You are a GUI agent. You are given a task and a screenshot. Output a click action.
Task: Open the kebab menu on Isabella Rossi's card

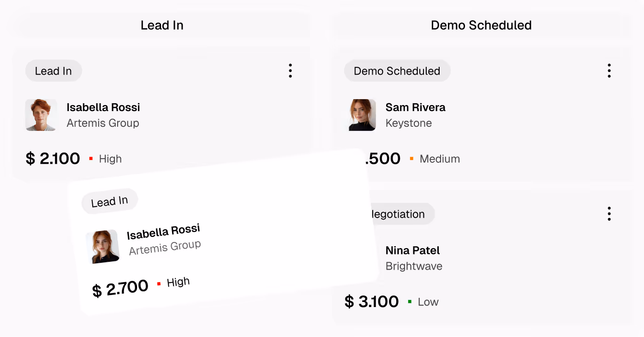tap(290, 71)
